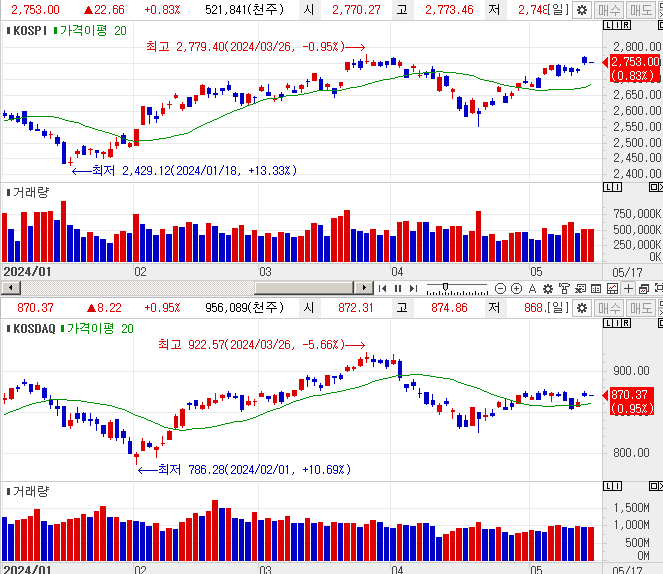663x574 pixels.
Task: Pause the chart replay
Action: coord(398,288)
